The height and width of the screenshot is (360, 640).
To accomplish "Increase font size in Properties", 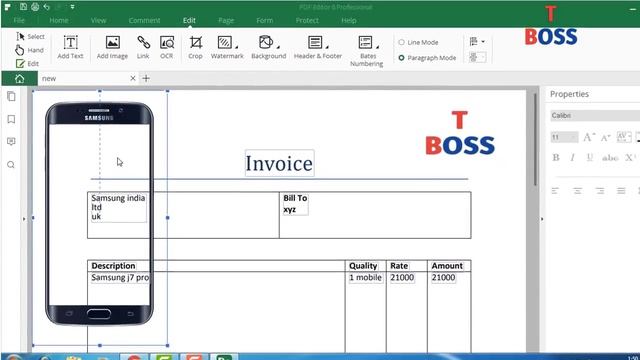I will (589, 137).
